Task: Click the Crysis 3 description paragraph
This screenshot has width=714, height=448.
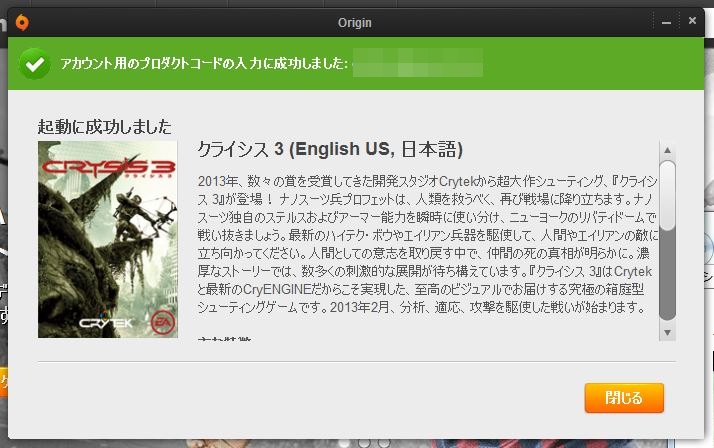Action: (x=427, y=244)
